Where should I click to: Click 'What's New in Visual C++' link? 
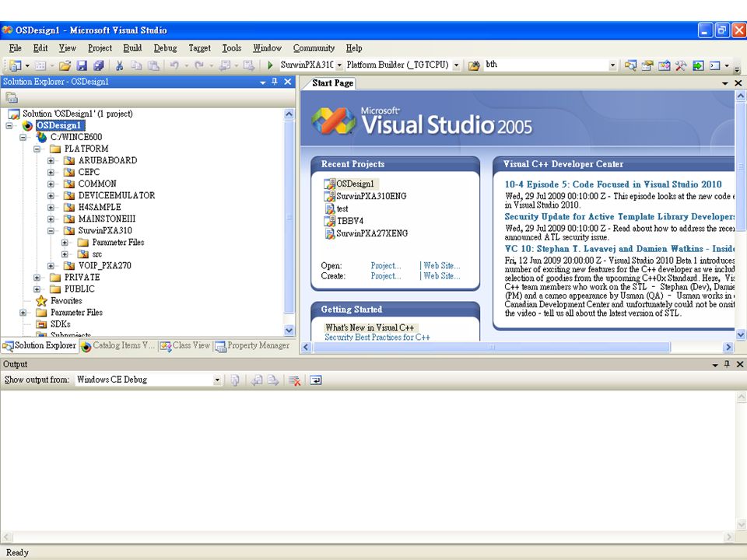click(370, 327)
